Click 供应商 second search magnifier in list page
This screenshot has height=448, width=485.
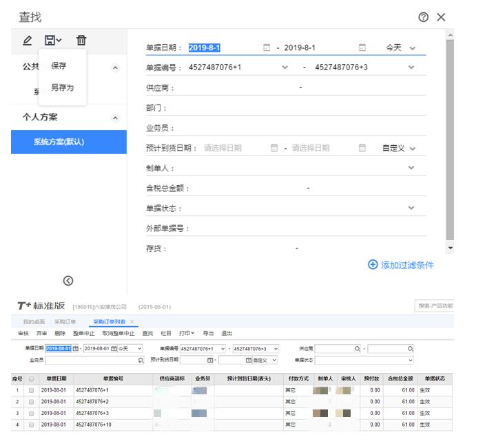click(410, 349)
